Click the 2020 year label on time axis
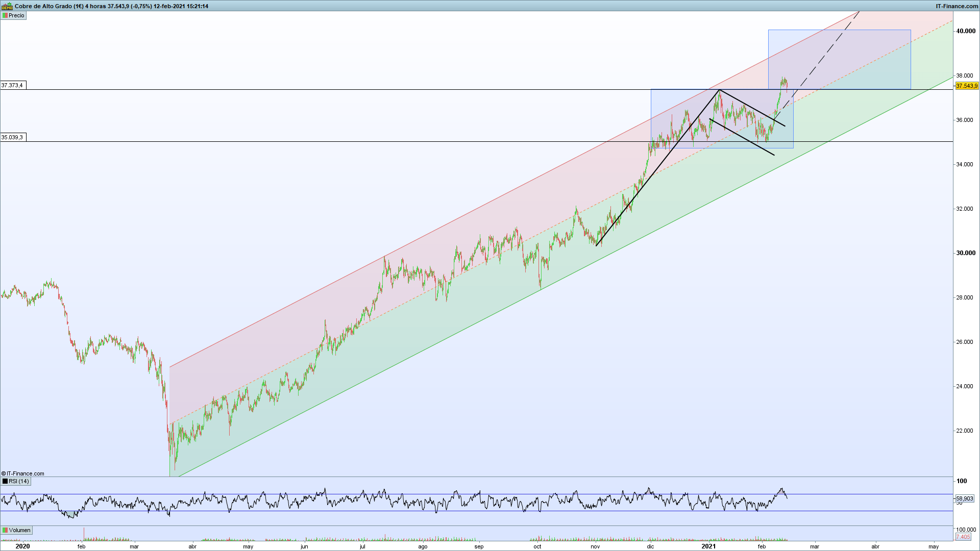The image size is (980, 551). pyautogui.click(x=22, y=546)
